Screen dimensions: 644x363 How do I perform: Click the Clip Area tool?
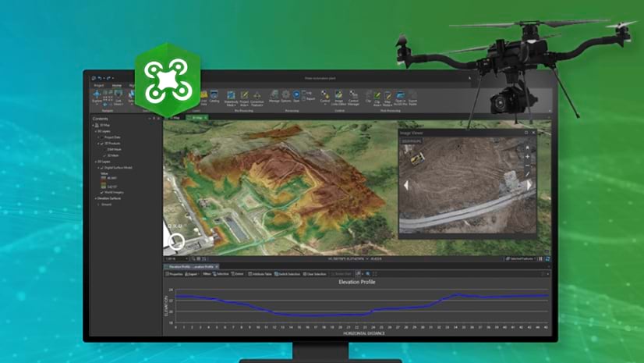point(377,99)
